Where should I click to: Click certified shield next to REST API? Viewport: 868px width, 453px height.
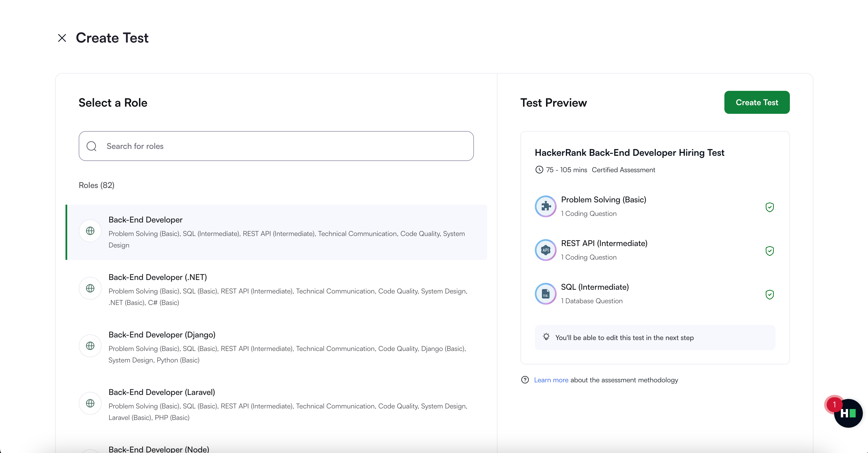tap(769, 251)
